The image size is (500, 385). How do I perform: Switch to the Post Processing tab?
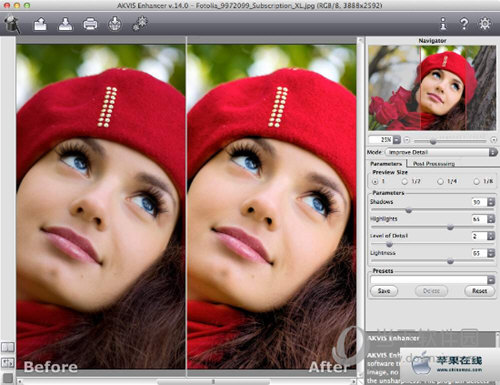click(x=434, y=164)
